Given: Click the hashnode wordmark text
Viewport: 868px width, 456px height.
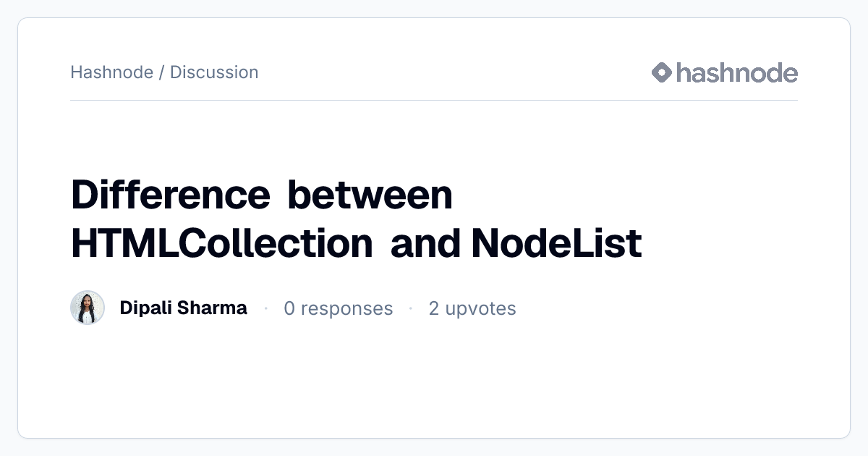Looking at the screenshot, I should pyautogui.click(x=737, y=72).
